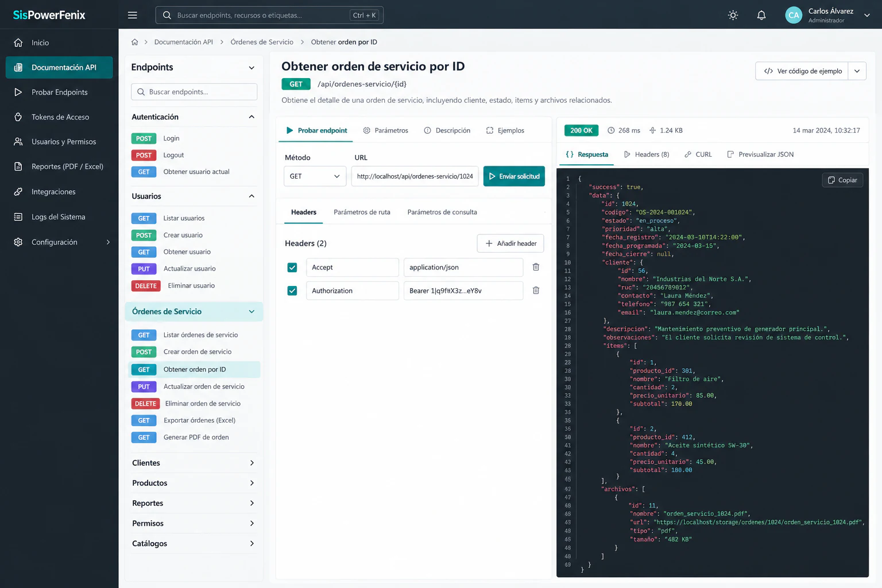The image size is (882, 588).
Task: Open Integraciones in sidebar
Action: coord(59,192)
